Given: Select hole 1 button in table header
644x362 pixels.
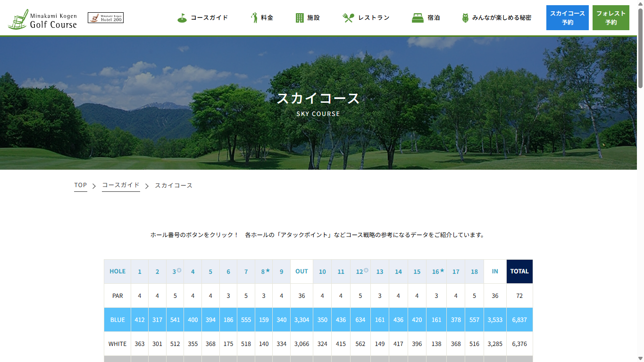Looking at the screenshot, I should tap(140, 271).
